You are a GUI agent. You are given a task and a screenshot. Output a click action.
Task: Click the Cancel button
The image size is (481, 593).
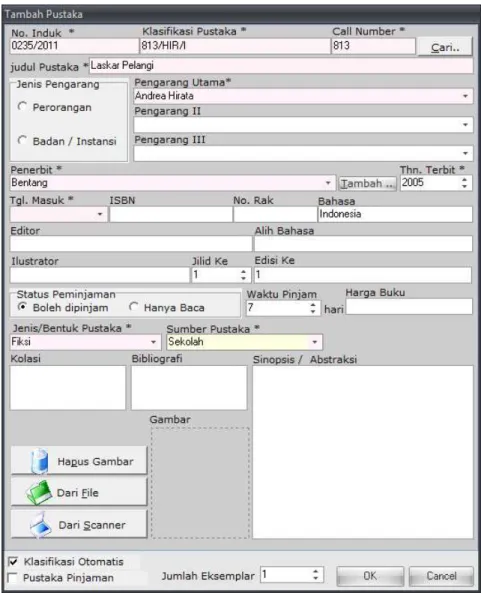[441, 576]
